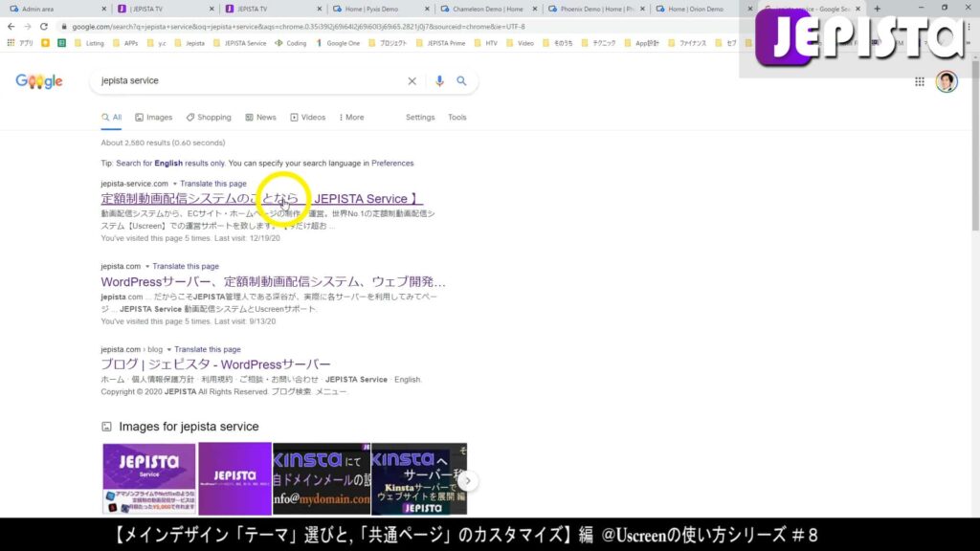Open the JEPISTA Service bookmark folder
Viewport: 980px width, 551px height.
pos(240,43)
